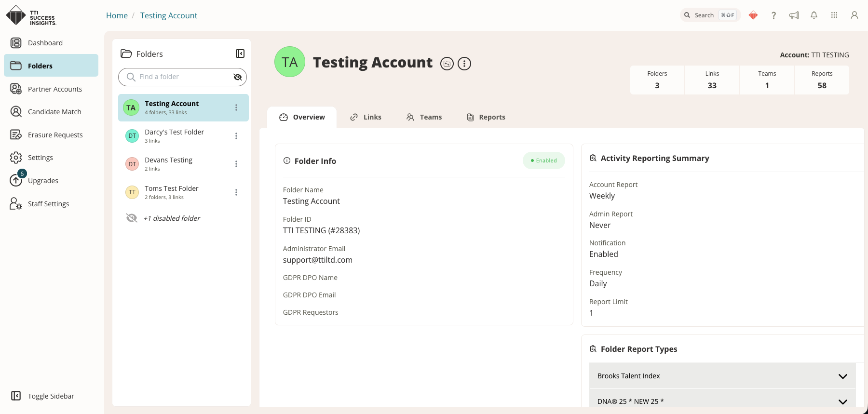This screenshot has height=414, width=868.
Task: Open help question mark icon
Action: [x=773, y=15]
